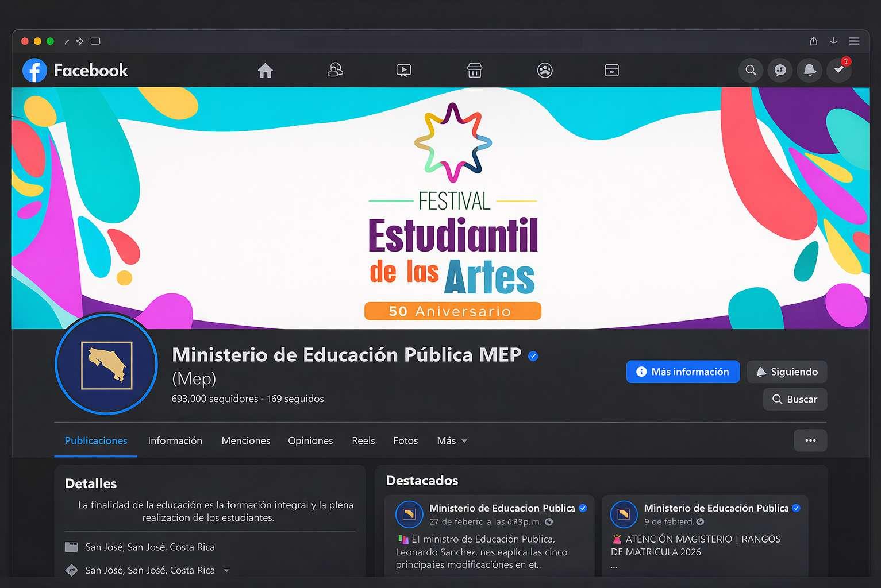The image size is (881, 588).
Task: Click the Buscar button on the page
Action: coord(795,399)
